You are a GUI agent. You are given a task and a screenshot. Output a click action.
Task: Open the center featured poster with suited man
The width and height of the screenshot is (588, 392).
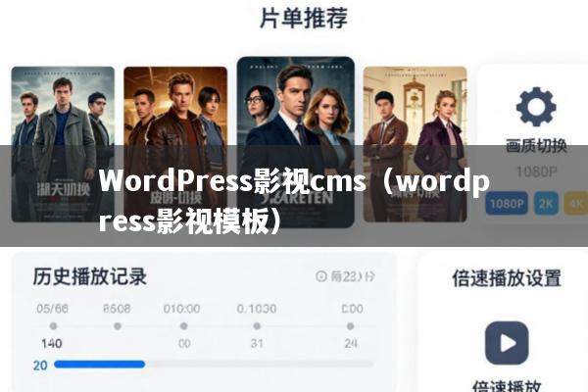[x=296, y=142]
